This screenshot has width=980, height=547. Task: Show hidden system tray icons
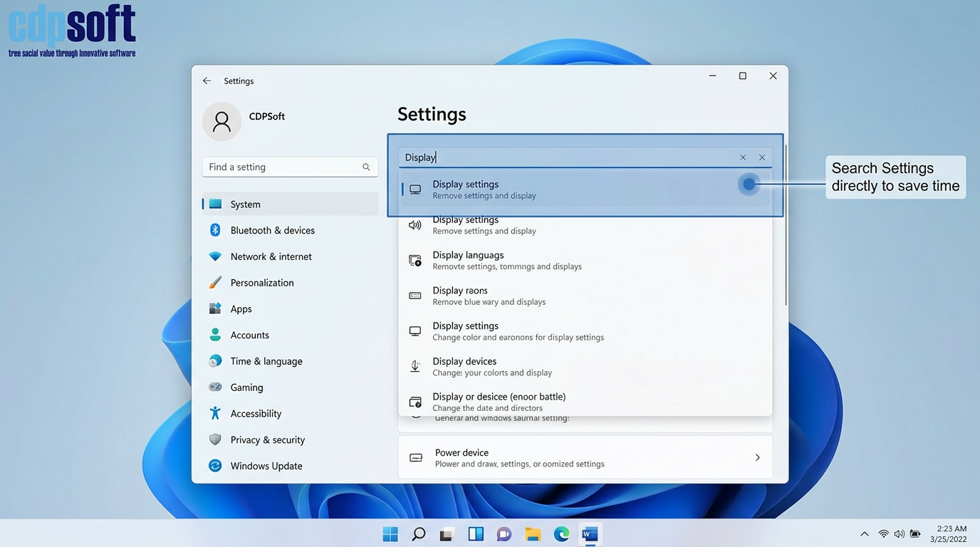tap(864, 534)
